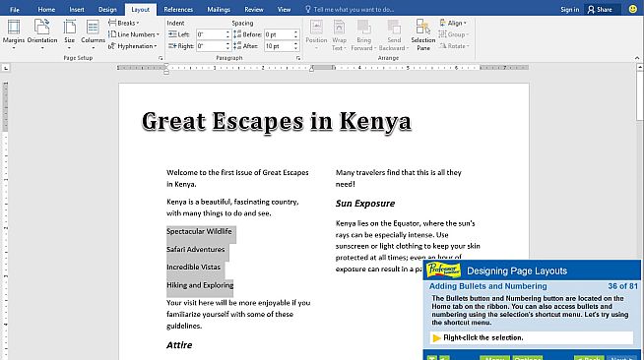Switch to the Review tab
The width and height of the screenshot is (644, 360).
coord(254,10)
